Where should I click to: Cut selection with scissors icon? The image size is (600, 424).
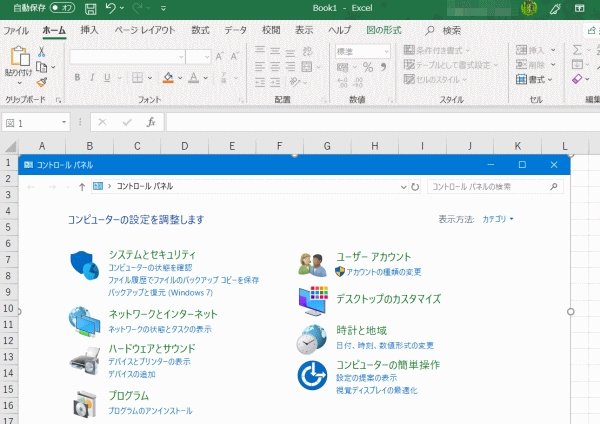pos(41,52)
